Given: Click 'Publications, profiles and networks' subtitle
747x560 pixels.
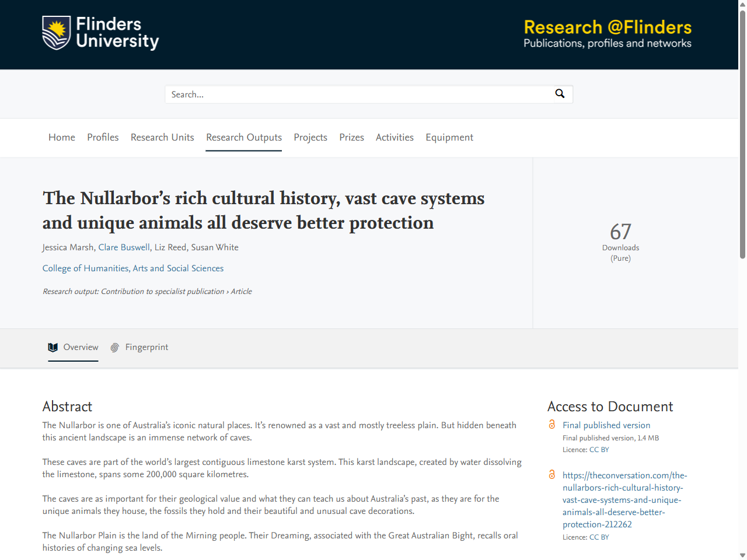Looking at the screenshot, I should 608,44.
